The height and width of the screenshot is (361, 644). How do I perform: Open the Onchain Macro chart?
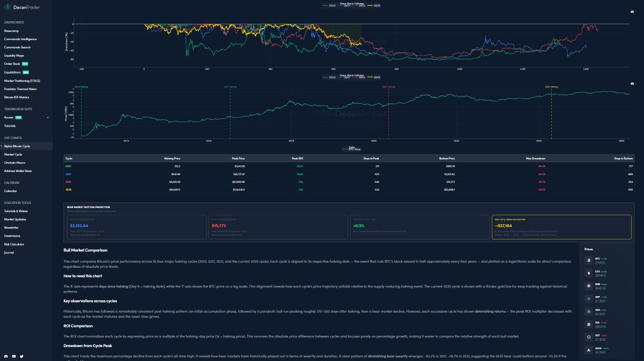click(14, 163)
